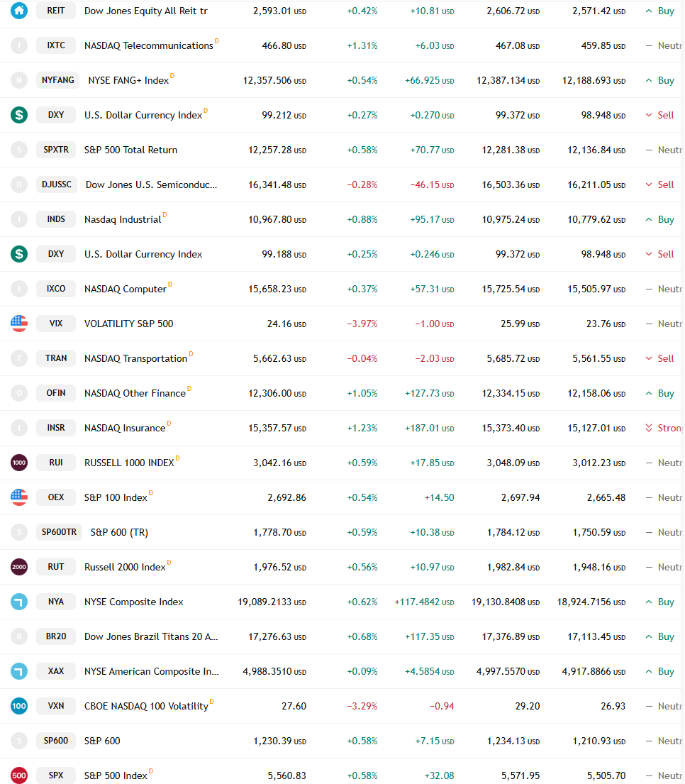The height and width of the screenshot is (784, 685).
Task: Click the IXTC row logo icon
Action: coord(19,45)
